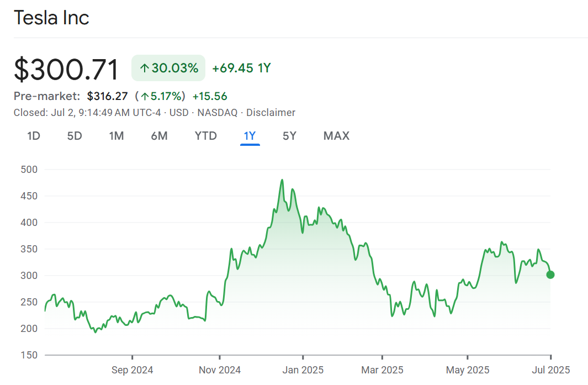The width and height of the screenshot is (588, 385).
Task: Open the Disclaimer link
Action: tap(271, 113)
